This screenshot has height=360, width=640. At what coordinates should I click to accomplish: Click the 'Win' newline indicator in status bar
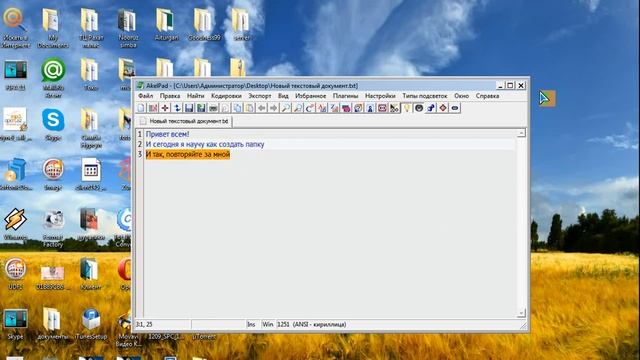pyautogui.click(x=267, y=324)
